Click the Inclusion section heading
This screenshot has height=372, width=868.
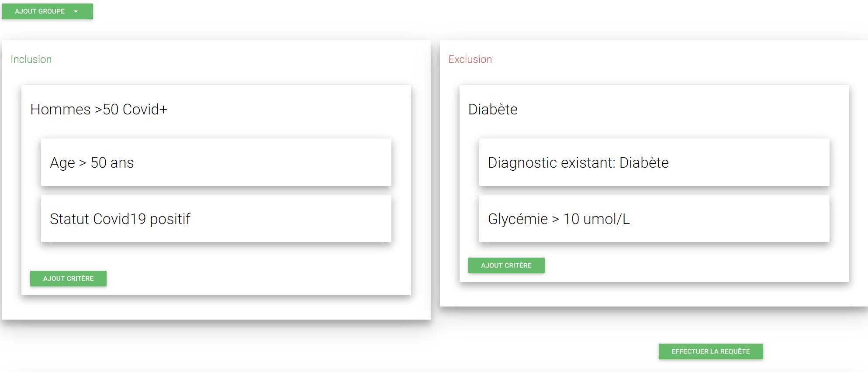(x=31, y=59)
